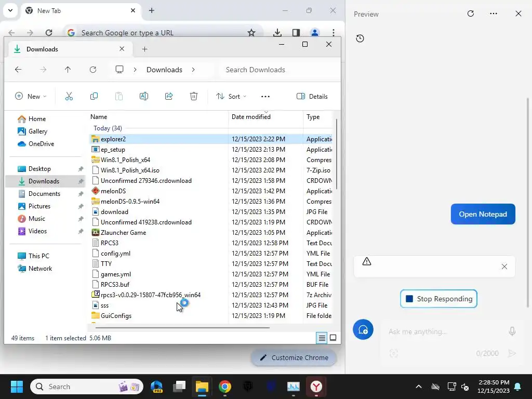Click the vertical scrollbar of the file list

[337, 154]
